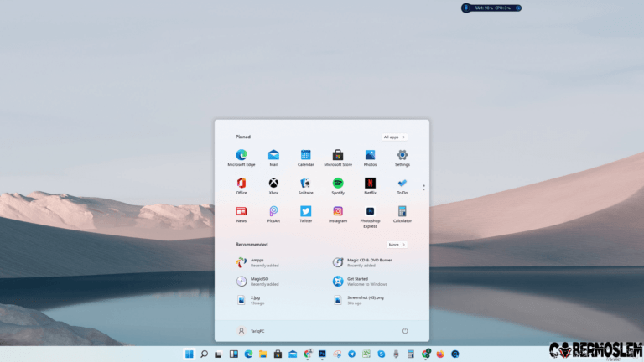Open taskbar Search
644x362 pixels.
pyautogui.click(x=204, y=354)
